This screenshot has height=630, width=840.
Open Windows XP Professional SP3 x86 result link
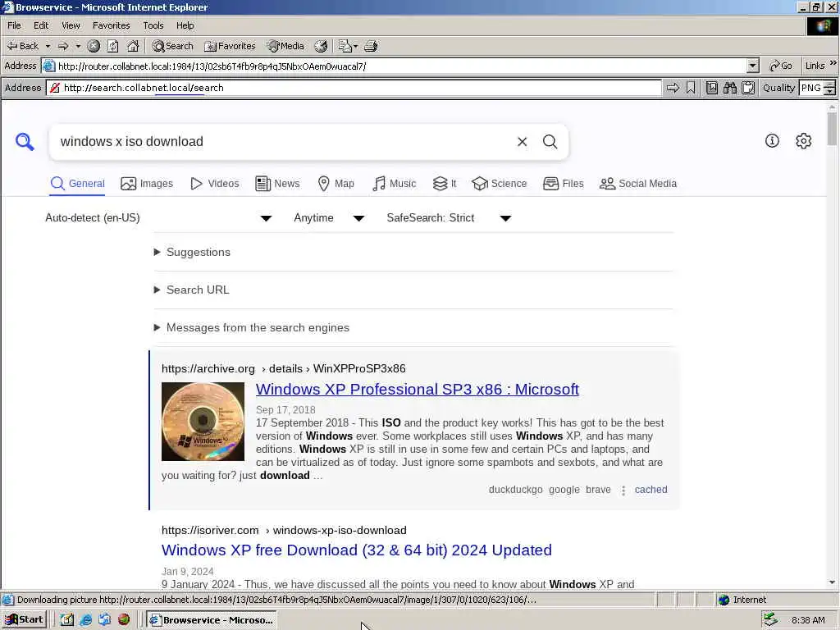point(418,390)
